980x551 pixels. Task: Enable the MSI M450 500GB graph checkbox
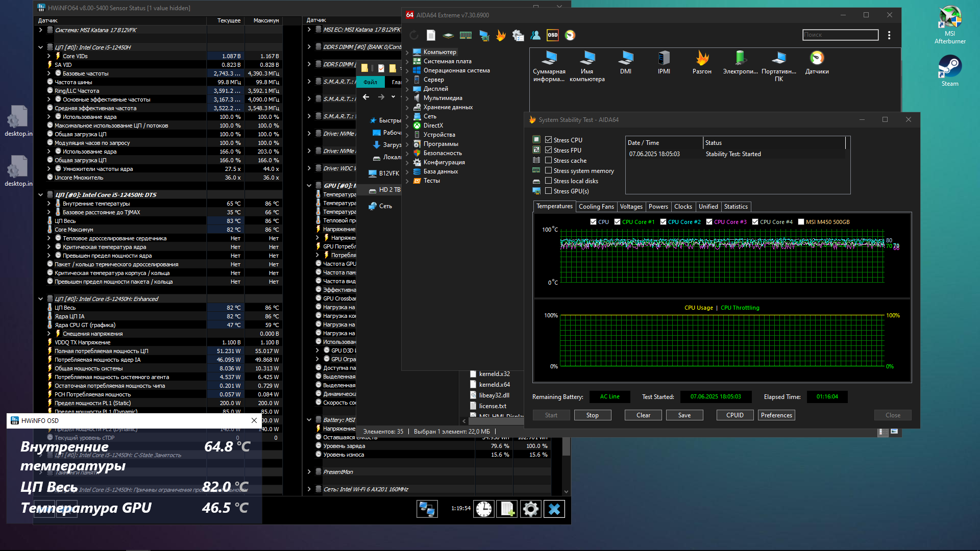click(801, 222)
